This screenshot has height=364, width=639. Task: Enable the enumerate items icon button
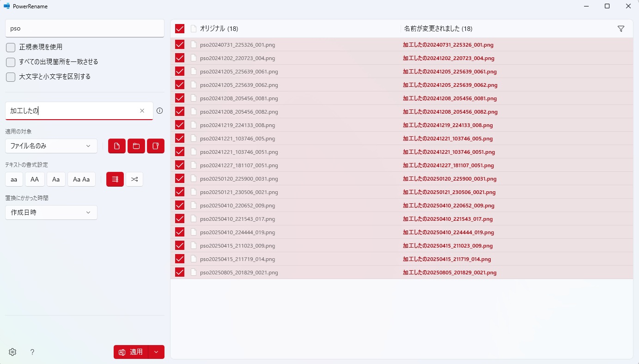[x=115, y=179]
